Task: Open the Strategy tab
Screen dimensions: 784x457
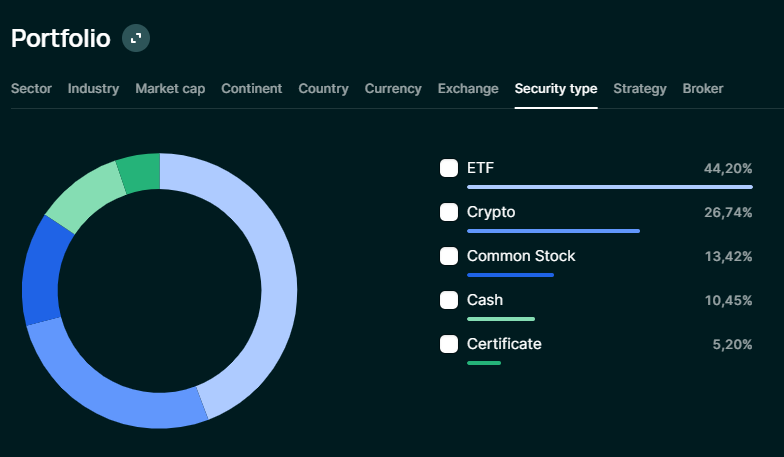Action: click(x=639, y=88)
